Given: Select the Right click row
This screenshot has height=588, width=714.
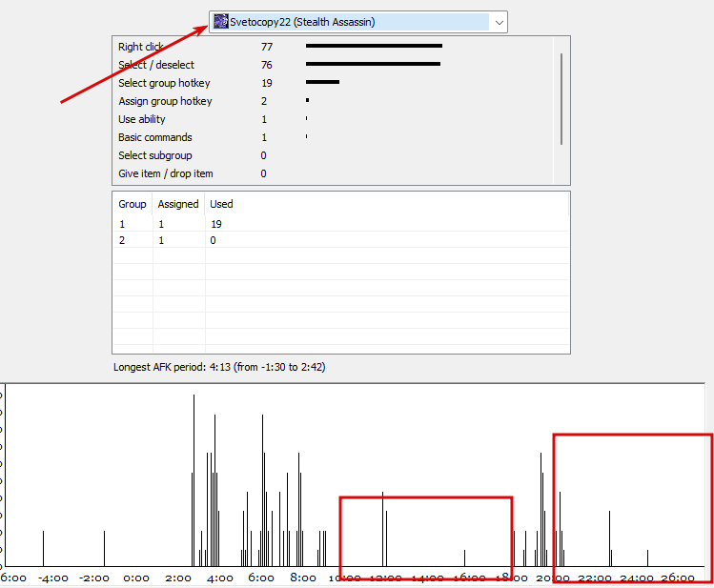Looking at the screenshot, I should 333,47.
